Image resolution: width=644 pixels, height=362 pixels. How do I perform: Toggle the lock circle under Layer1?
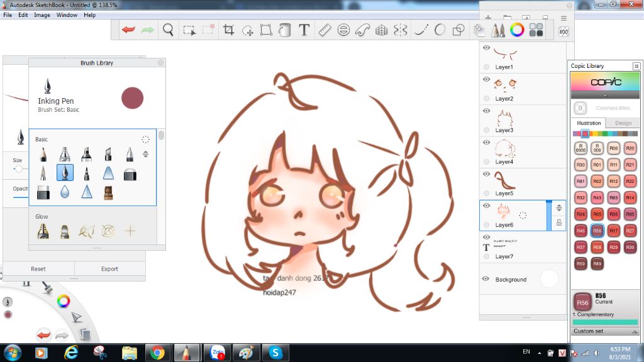click(x=486, y=67)
